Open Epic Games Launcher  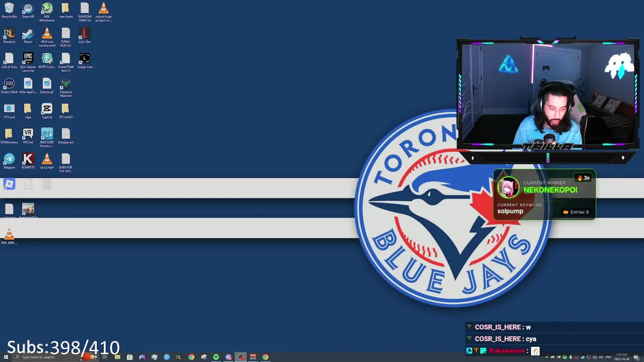tap(28, 62)
